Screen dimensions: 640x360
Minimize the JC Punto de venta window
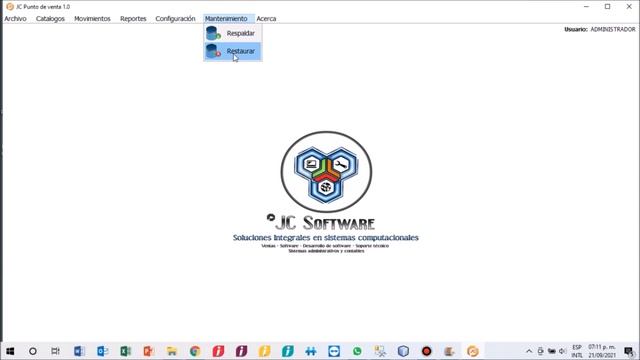click(586, 7)
